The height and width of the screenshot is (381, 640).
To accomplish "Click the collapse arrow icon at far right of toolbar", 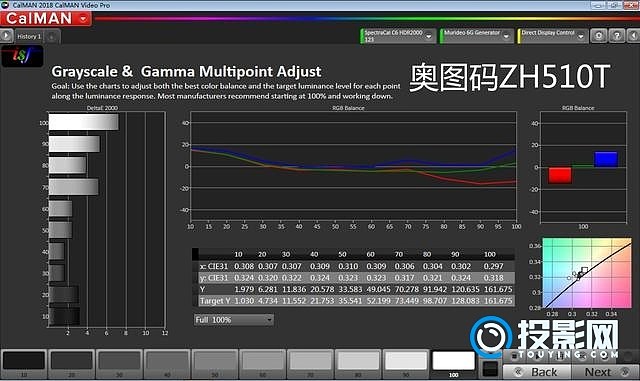I will (x=633, y=36).
